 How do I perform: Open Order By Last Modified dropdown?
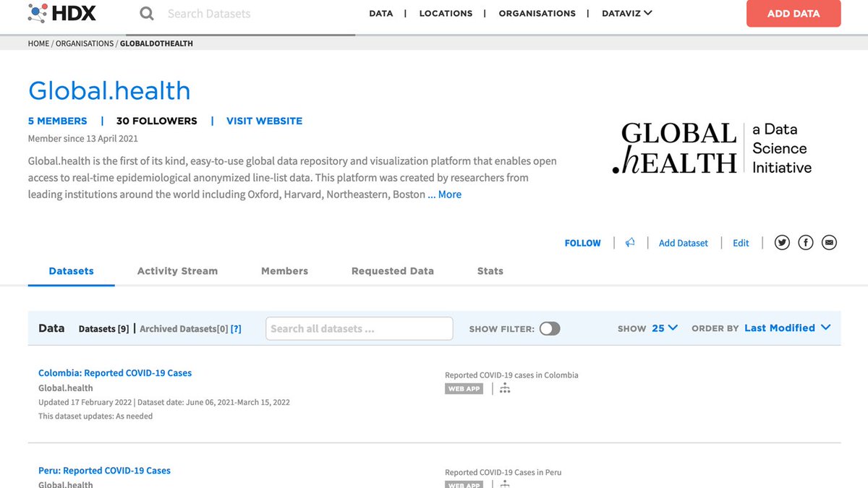pyautogui.click(x=787, y=328)
